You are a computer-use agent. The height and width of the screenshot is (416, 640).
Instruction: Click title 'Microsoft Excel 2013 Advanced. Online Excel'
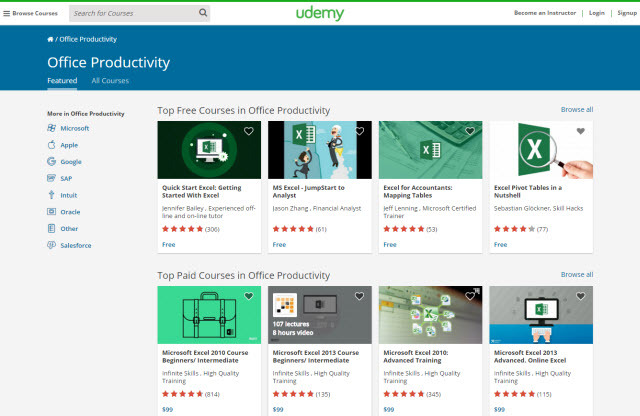pos(530,356)
